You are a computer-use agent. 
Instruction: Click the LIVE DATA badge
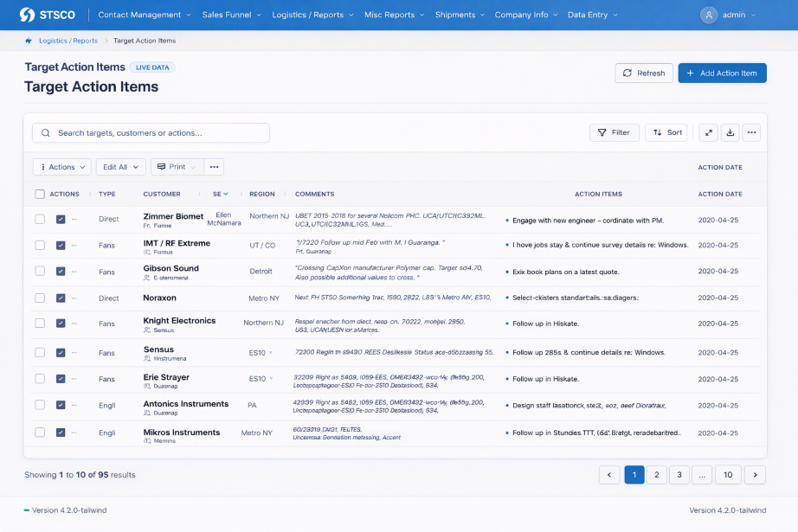coord(152,67)
